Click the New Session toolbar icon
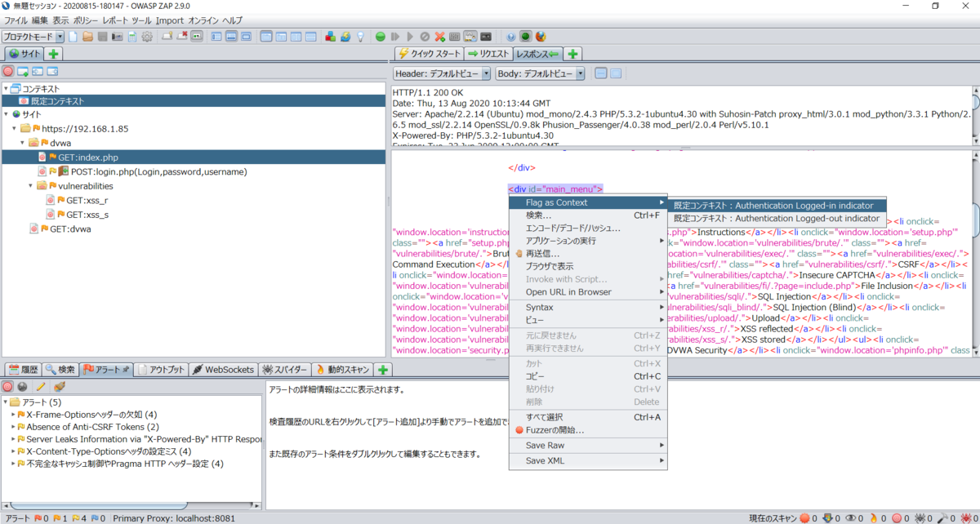980x524 pixels. point(73,37)
